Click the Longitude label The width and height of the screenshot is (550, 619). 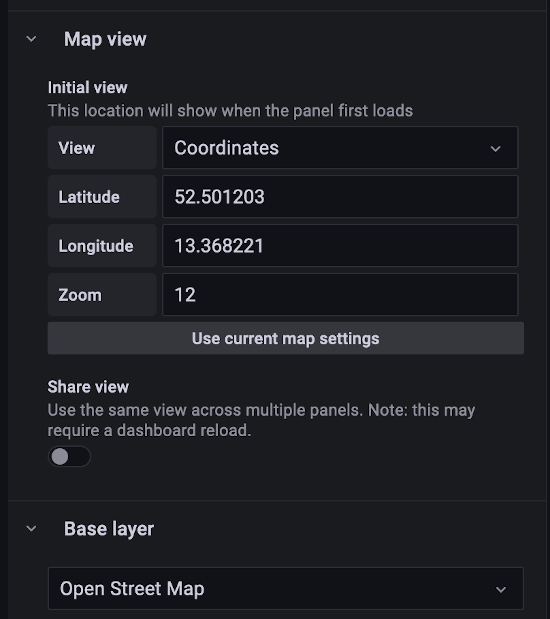point(96,246)
